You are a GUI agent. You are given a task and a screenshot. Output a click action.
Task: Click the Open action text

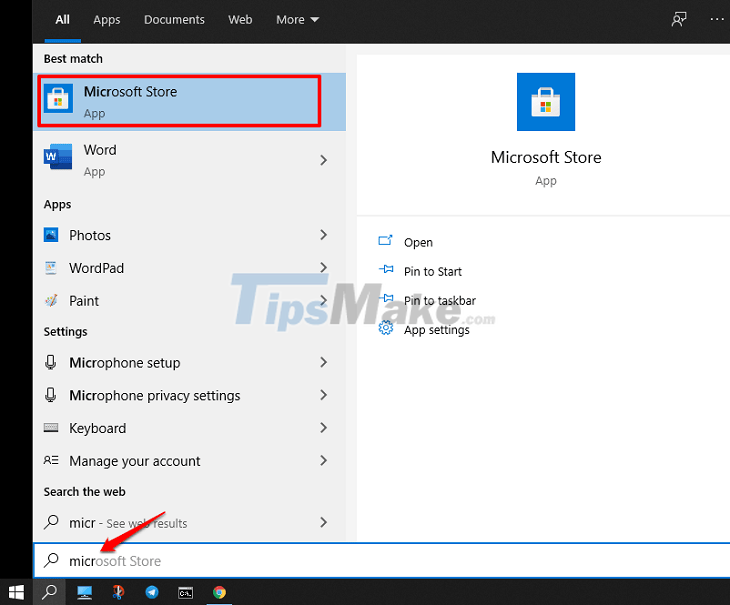point(418,242)
